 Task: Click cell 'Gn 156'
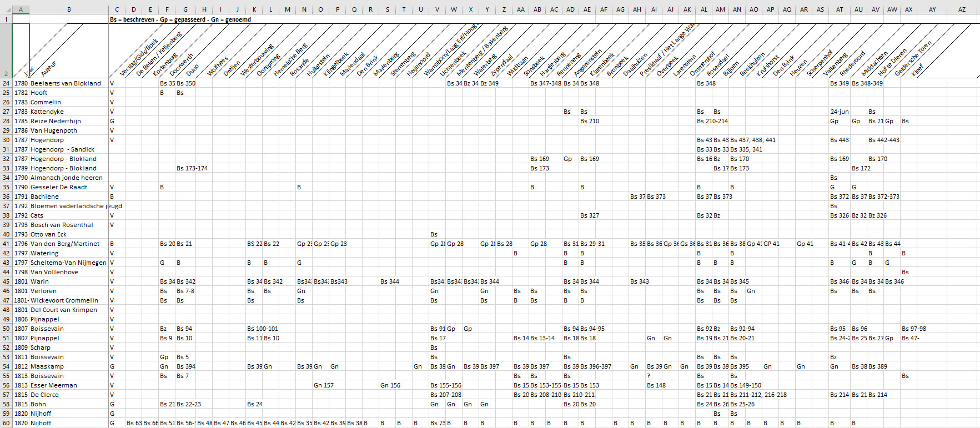[390, 385]
